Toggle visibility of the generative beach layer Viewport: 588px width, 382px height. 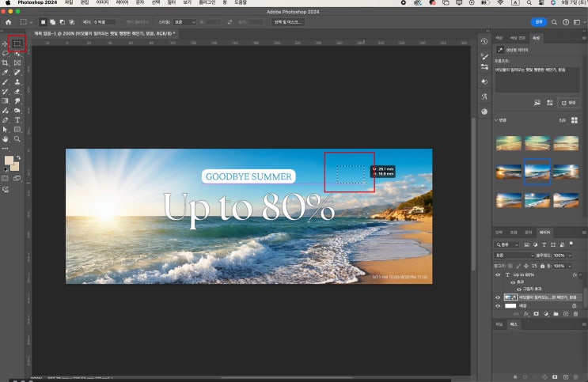(498, 297)
